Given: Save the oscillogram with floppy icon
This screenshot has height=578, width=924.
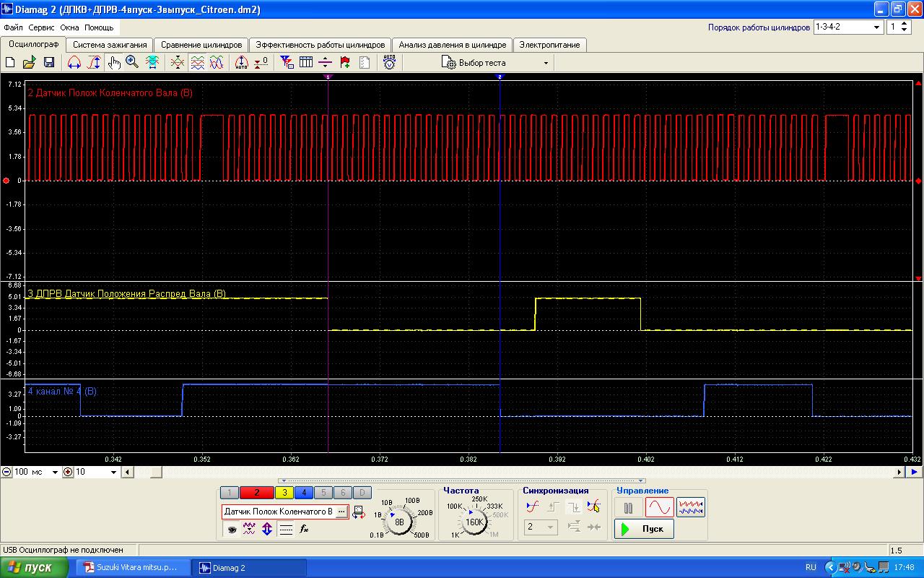Looking at the screenshot, I should 49,63.
